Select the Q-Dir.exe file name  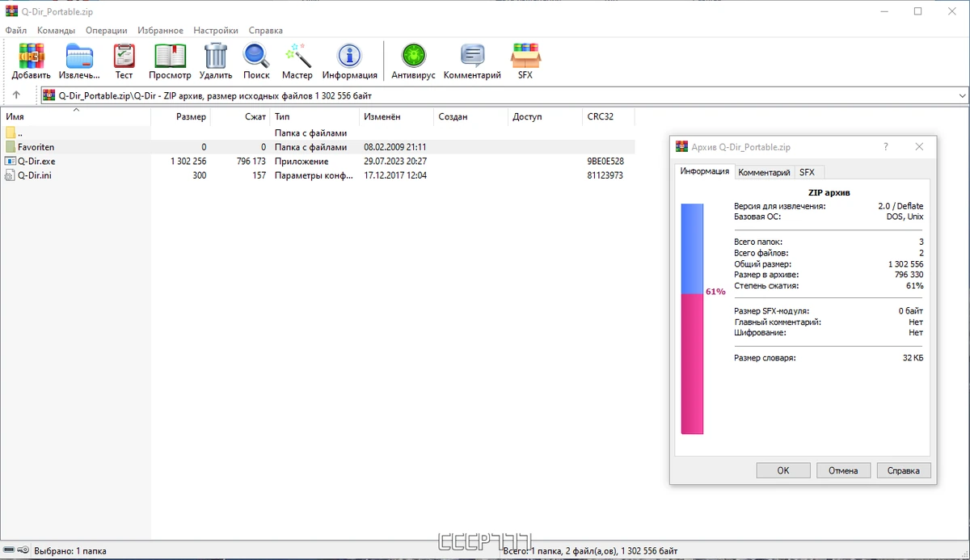(x=36, y=161)
